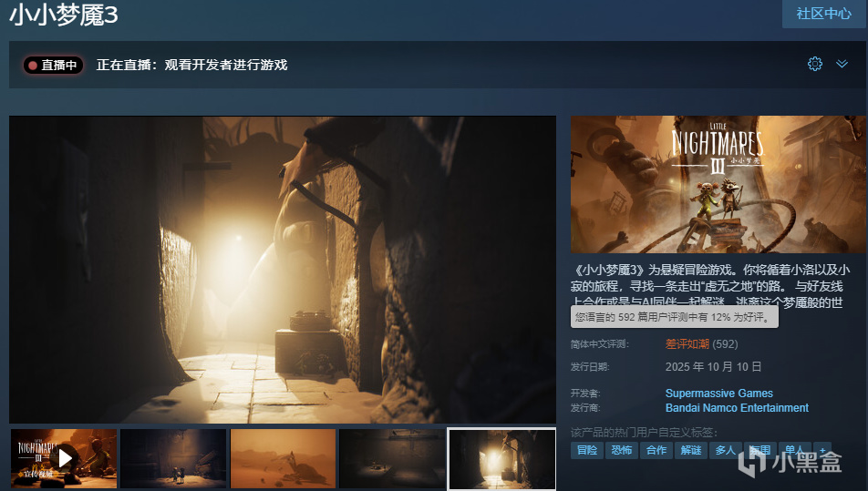Select the fourth dark room screenshot thumbnail
Screen dimensions: 868x491
[392, 458]
